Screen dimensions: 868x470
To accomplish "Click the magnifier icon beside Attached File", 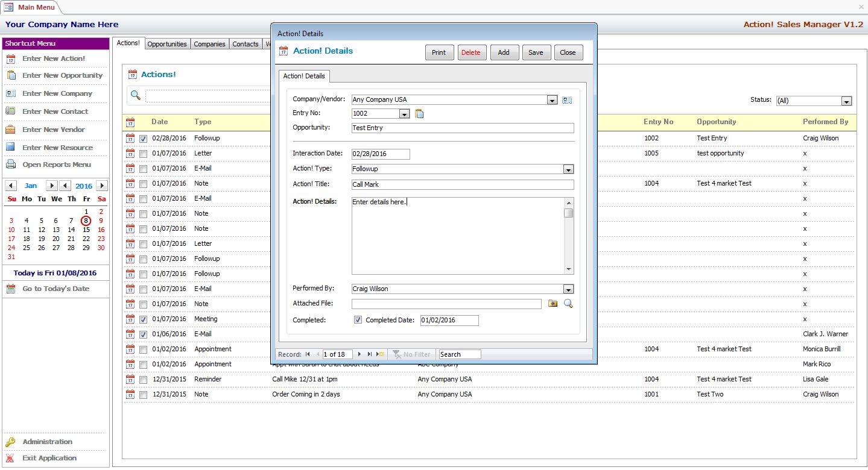I will coord(568,304).
